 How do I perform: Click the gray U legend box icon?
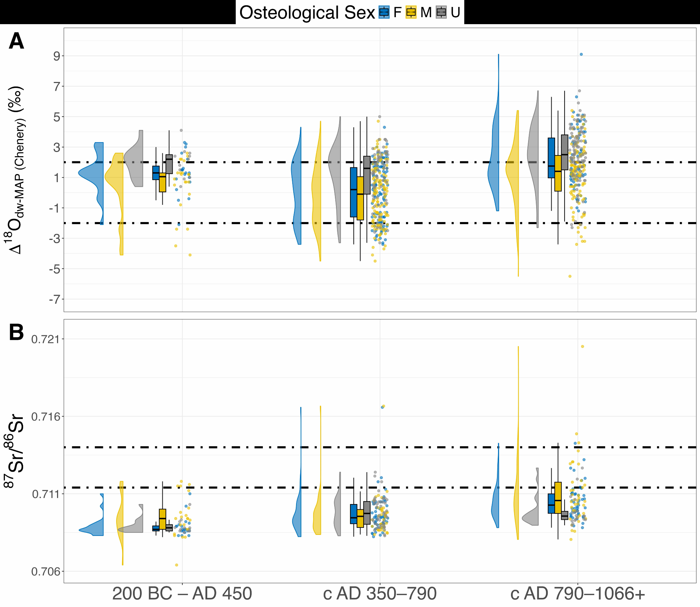(441, 12)
